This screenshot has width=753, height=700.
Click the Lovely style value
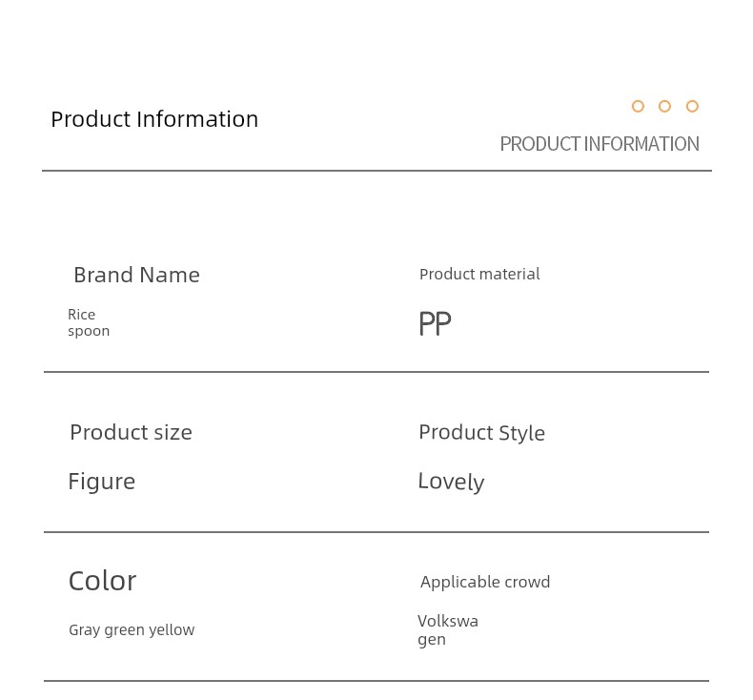[x=451, y=482]
